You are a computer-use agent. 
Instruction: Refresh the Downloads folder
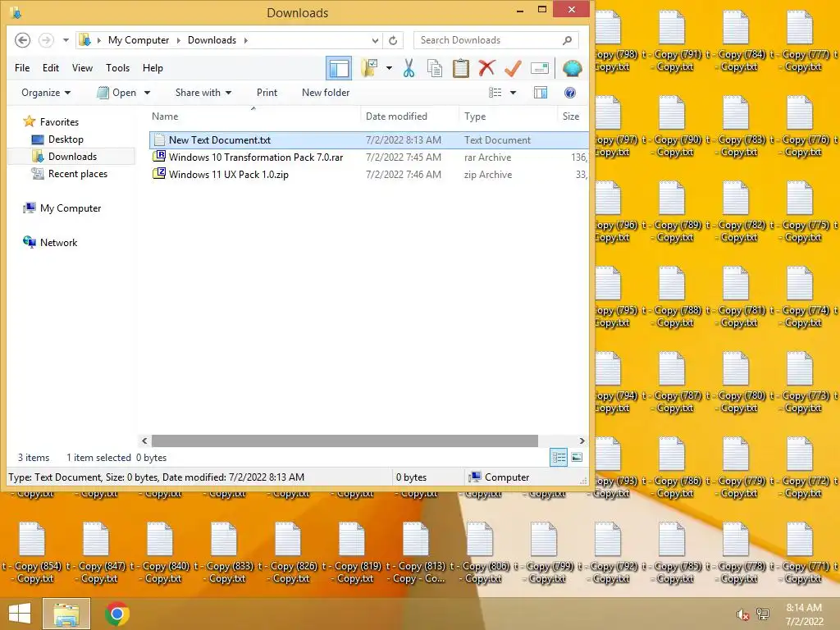[x=393, y=40]
